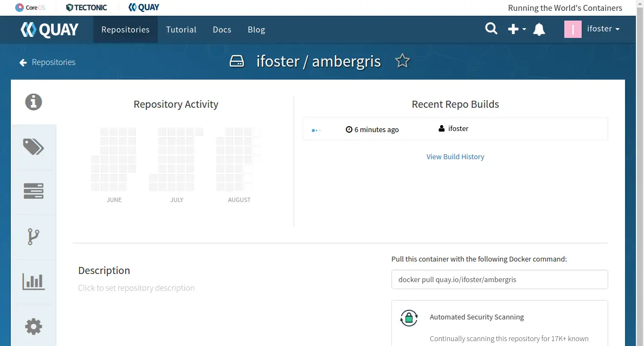
Task: Click the JUNE activity heatmap
Action: pyautogui.click(x=114, y=159)
